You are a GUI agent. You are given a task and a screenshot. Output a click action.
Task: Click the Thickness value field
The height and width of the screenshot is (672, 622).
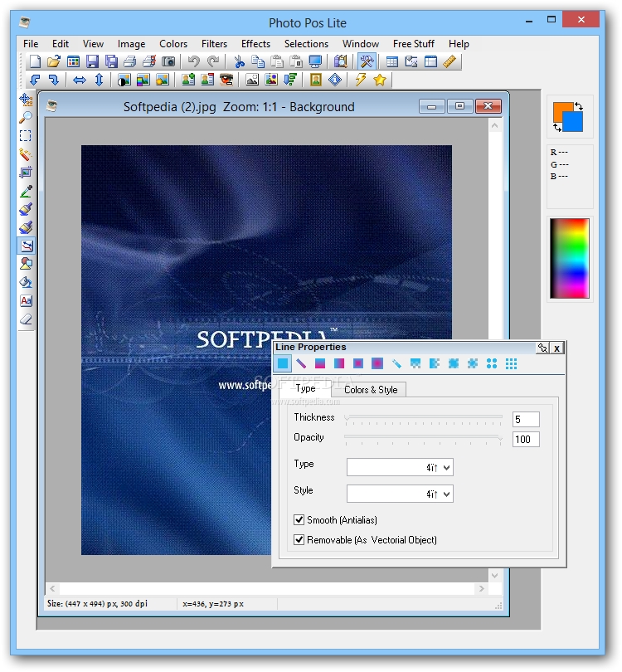[526, 419]
